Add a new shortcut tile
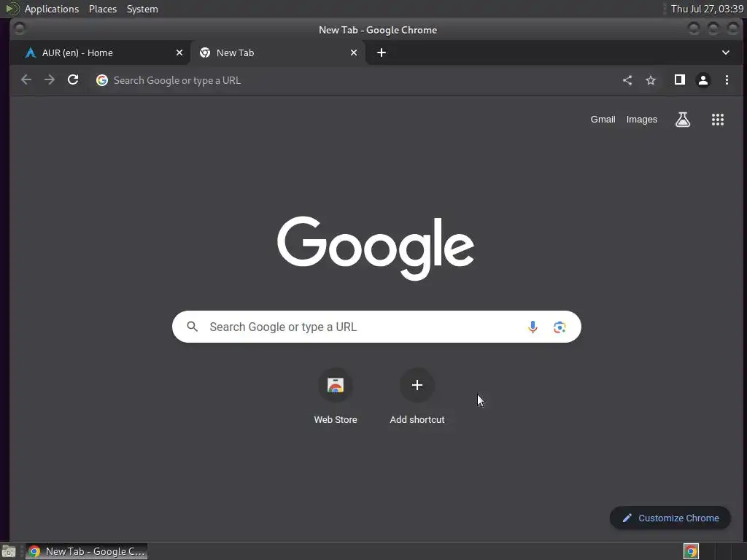Viewport: 747px width, 560px height. [417, 395]
